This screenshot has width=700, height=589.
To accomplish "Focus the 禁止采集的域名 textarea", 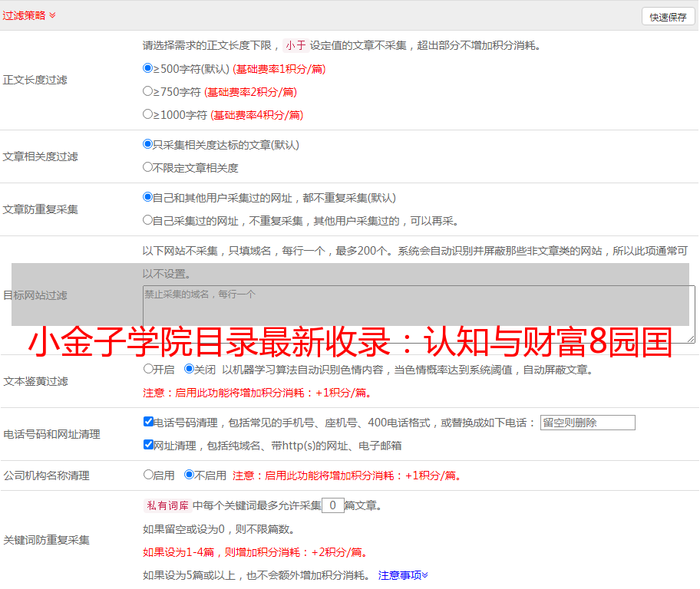I will coord(419,314).
